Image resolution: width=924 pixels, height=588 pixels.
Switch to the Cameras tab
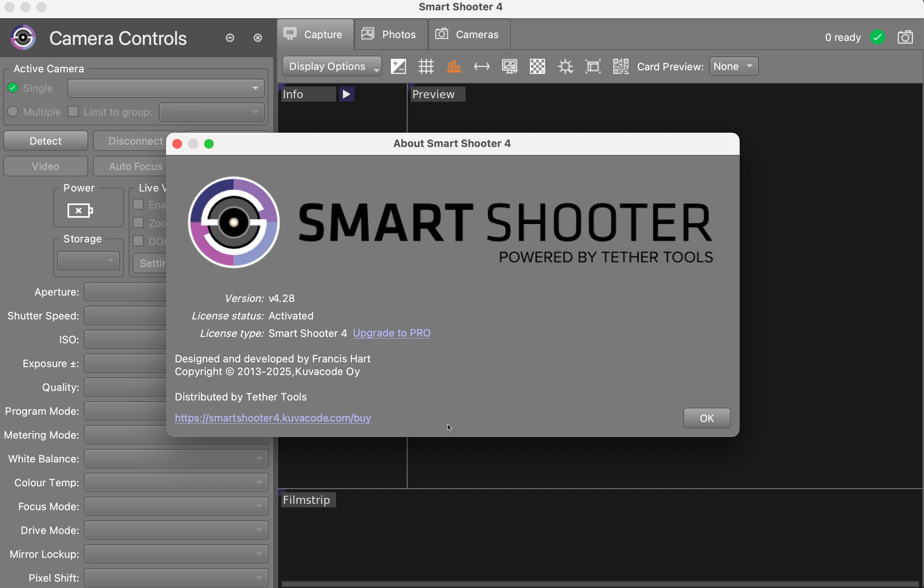[x=469, y=35]
